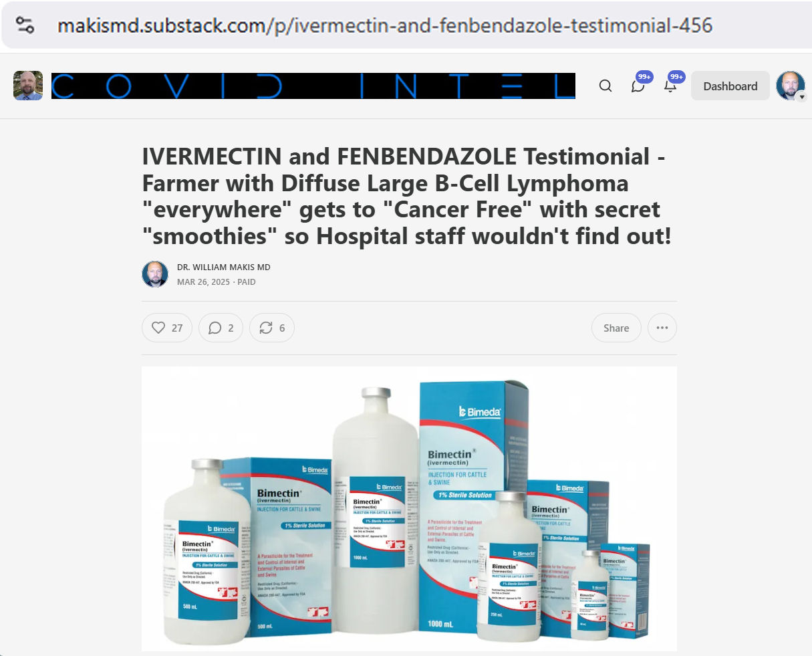Like the post with heart icon
Viewport: 812px width, 656px height.
167,328
